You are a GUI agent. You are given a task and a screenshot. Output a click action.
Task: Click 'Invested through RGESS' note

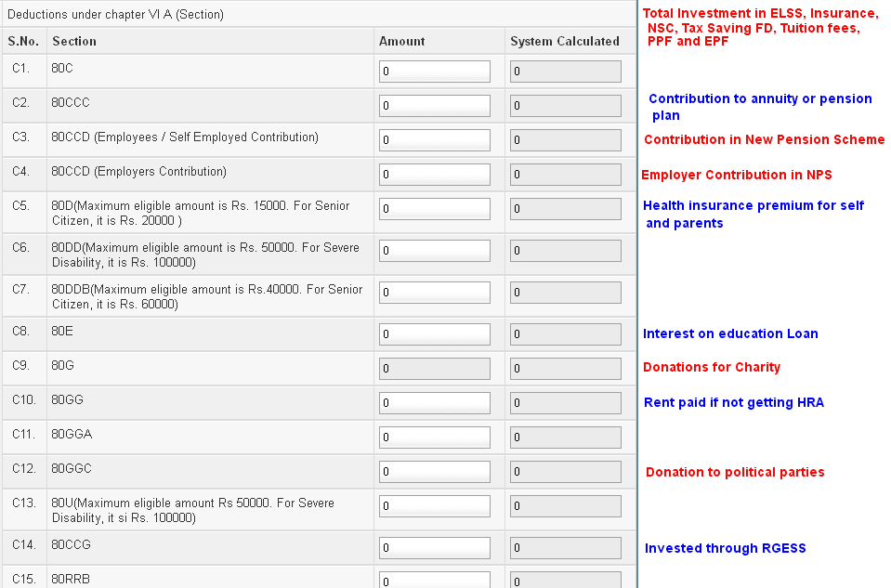coord(725,548)
